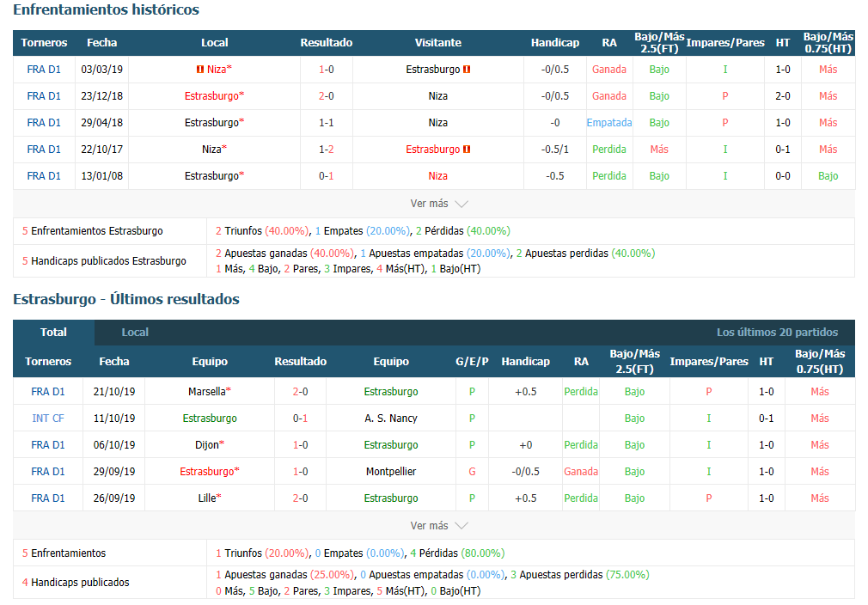Click A. S. Nancy team name
Image resolution: width=868 pixels, height=605 pixels.
coord(391,418)
